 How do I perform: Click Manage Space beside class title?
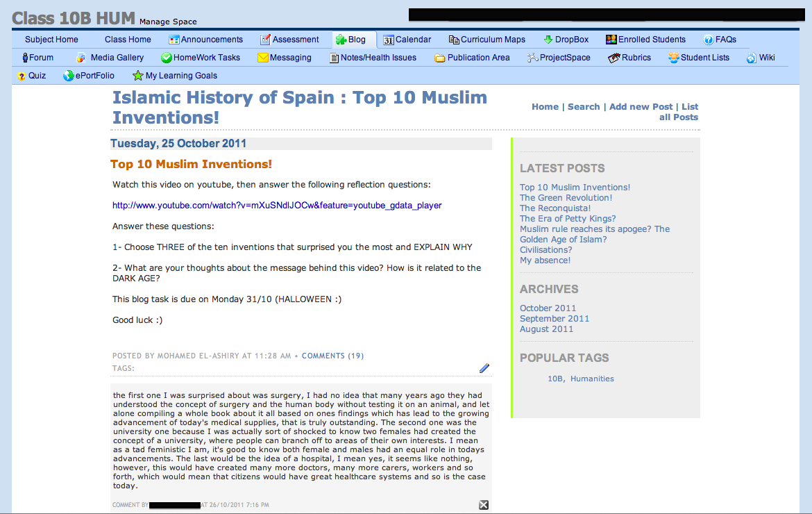click(x=168, y=22)
